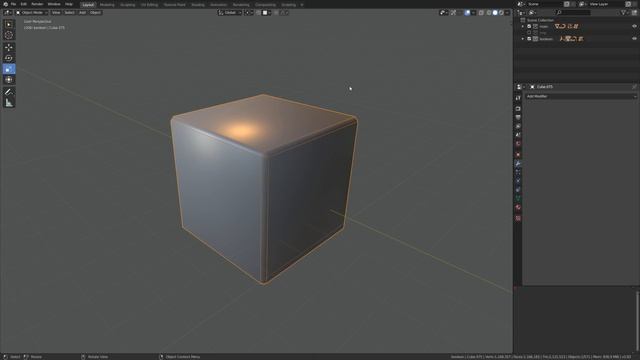Toggle viewport gizmos
Image resolution: width=640 pixels, height=360 pixels.
click(453, 13)
